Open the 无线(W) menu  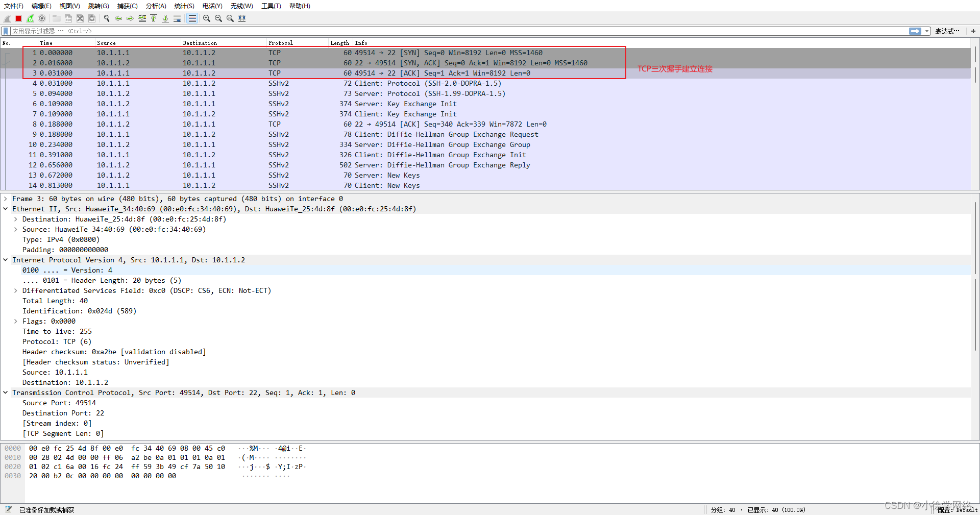click(241, 6)
